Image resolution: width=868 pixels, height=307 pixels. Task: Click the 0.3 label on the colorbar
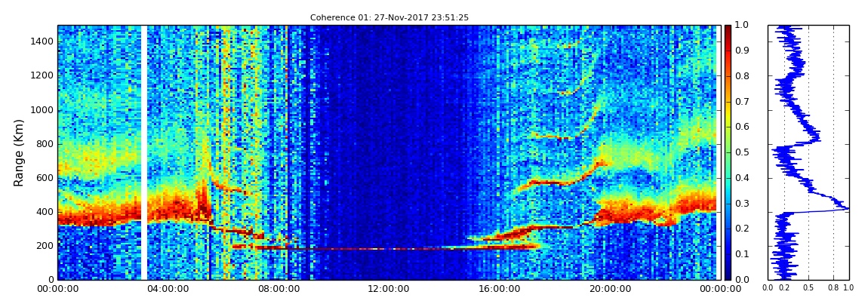tap(740, 204)
